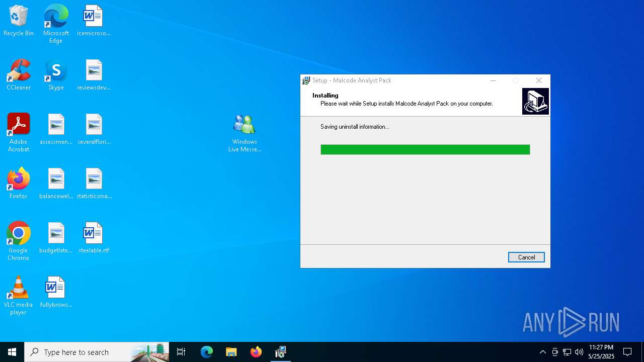
Task: Select the statisticsma... image file
Action: coord(94,184)
